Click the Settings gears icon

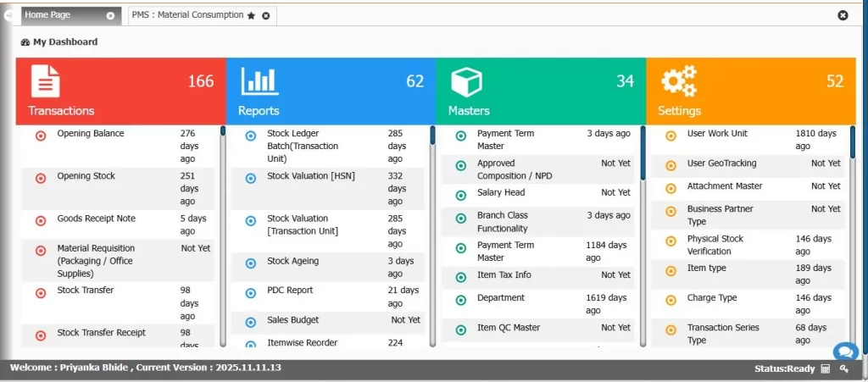click(678, 82)
